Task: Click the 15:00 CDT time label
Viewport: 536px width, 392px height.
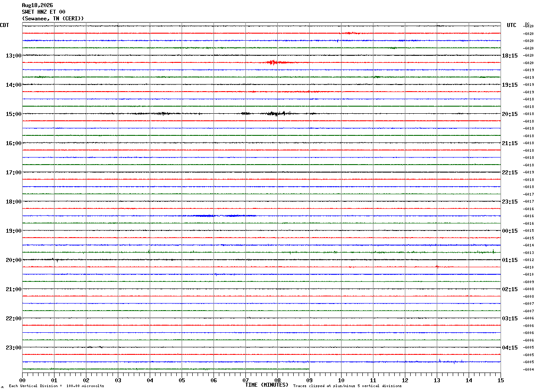Action: pyautogui.click(x=13, y=114)
